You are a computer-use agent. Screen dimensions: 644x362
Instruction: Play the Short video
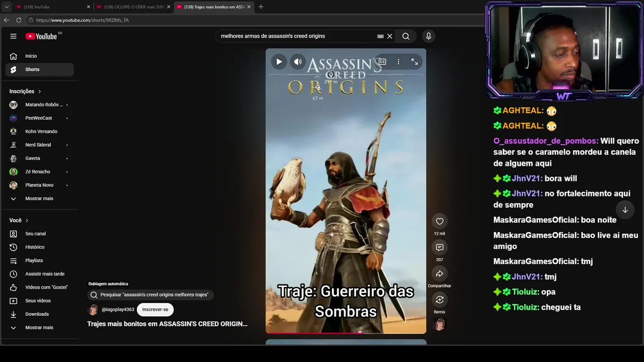pos(279,62)
